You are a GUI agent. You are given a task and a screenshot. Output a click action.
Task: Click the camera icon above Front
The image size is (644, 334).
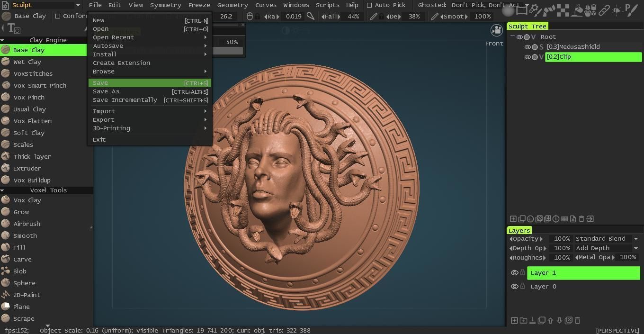pos(496,31)
